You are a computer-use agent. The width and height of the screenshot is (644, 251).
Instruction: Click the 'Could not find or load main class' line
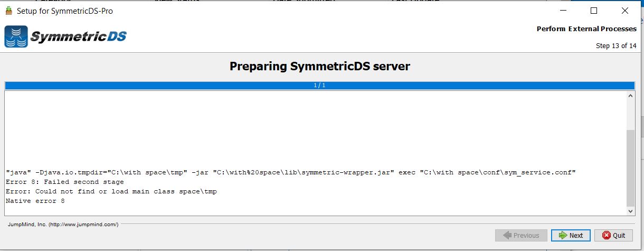click(x=111, y=191)
